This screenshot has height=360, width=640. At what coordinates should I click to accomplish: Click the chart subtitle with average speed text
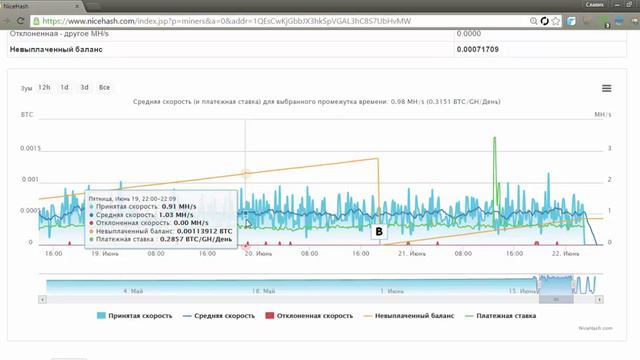pos(317,101)
